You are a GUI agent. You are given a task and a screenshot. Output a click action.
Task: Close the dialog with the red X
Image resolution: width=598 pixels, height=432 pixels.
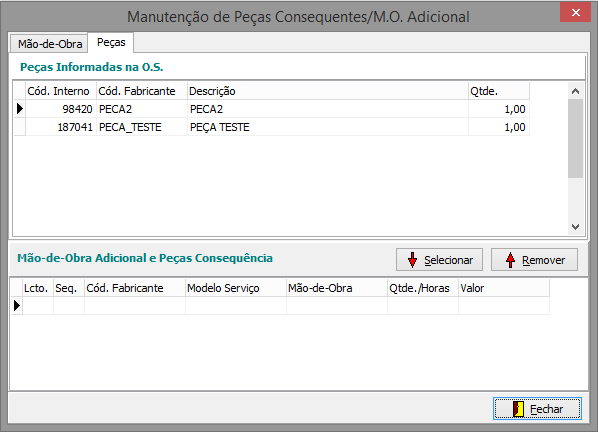click(x=575, y=13)
